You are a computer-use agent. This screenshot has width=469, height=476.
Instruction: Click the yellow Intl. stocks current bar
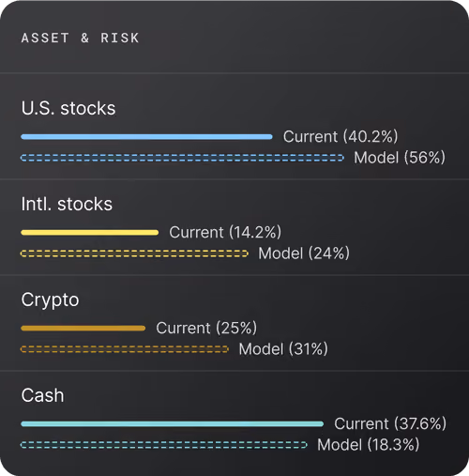[x=90, y=233]
